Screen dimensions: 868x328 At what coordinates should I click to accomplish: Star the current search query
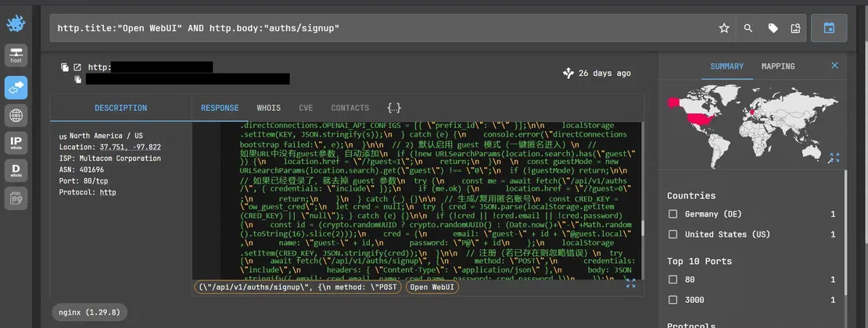pos(724,28)
